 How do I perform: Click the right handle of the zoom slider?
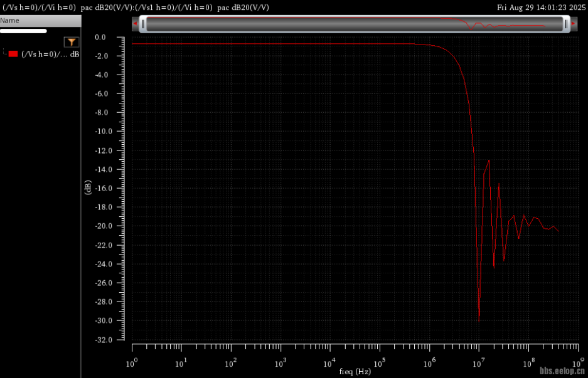[x=566, y=24]
